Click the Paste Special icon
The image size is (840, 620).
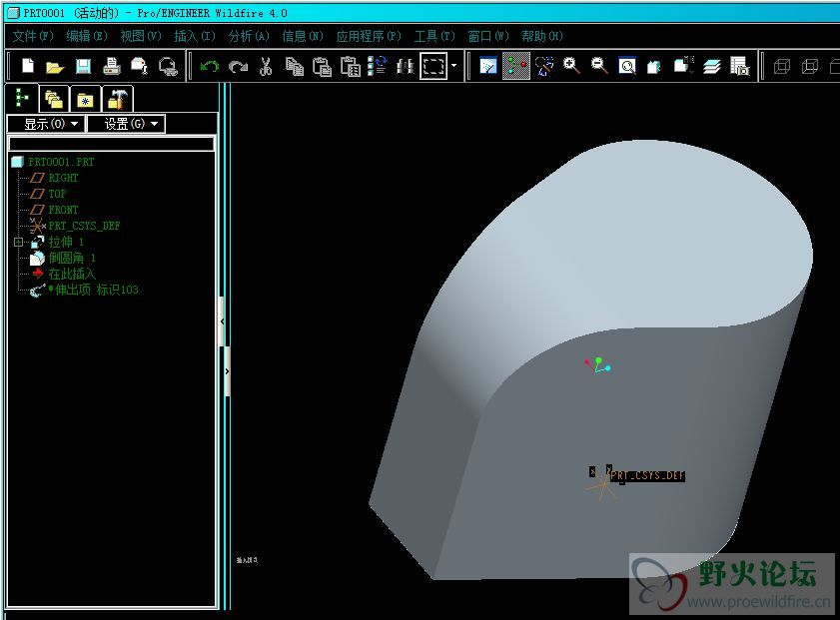pyautogui.click(x=351, y=66)
